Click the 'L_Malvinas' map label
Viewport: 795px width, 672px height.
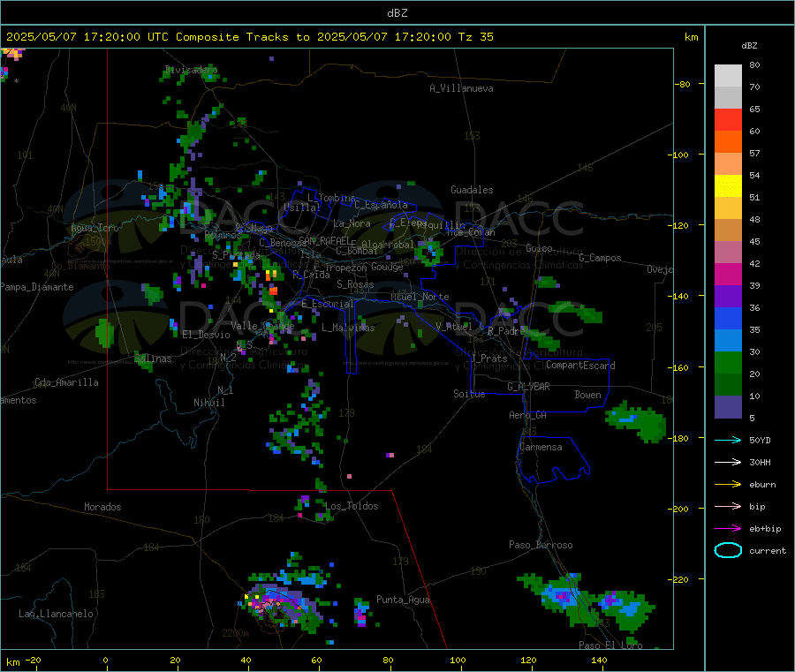(x=348, y=328)
